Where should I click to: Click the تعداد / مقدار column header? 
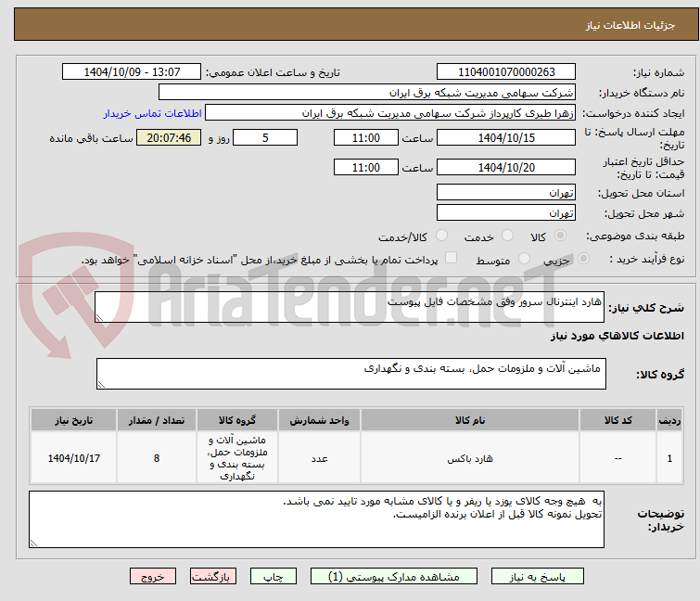click(x=157, y=420)
